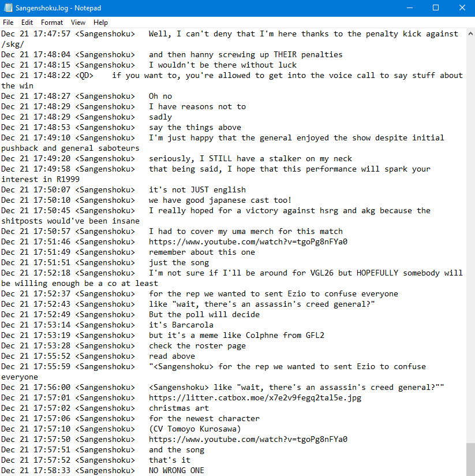Click the text "and the song"
Screen dimensions: 475x476
pos(176,449)
